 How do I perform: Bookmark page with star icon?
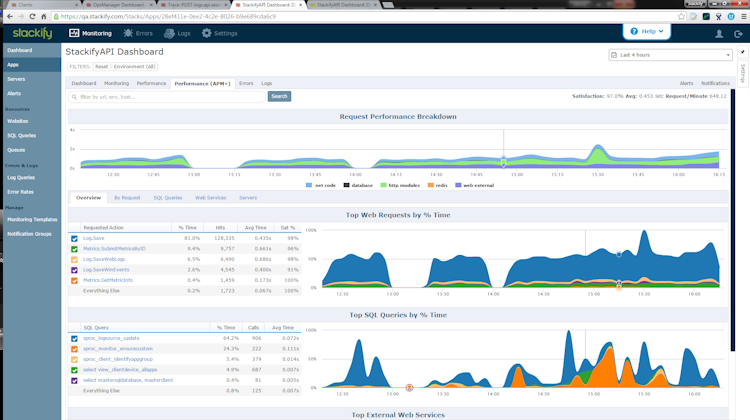point(681,16)
